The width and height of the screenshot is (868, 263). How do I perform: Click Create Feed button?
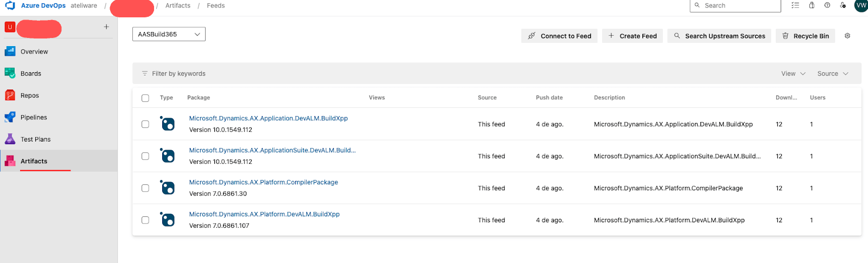pos(633,36)
